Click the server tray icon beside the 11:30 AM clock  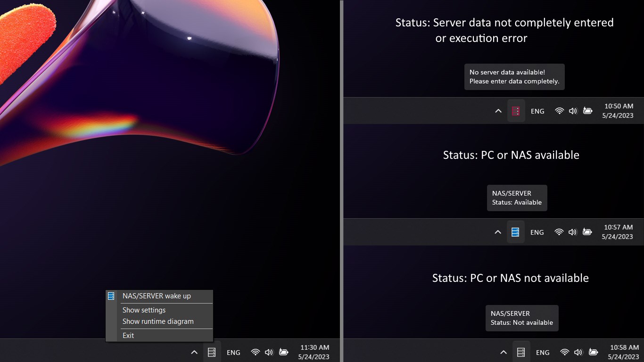pos(212,352)
